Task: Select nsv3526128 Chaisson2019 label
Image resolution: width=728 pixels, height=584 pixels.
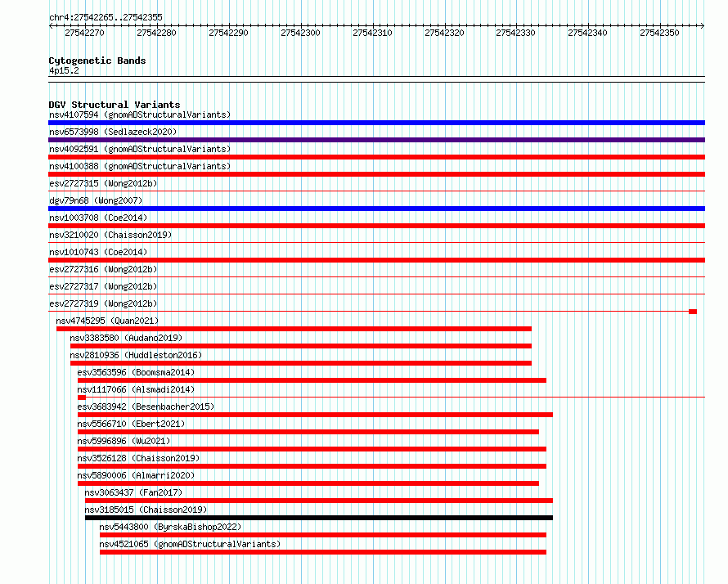Action: pos(138,458)
